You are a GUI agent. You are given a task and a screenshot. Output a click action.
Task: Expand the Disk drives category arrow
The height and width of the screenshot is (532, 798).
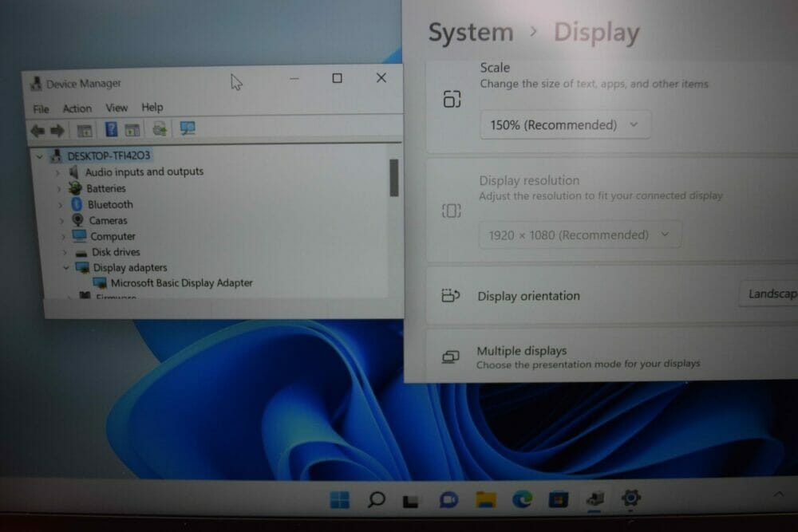(65, 252)
